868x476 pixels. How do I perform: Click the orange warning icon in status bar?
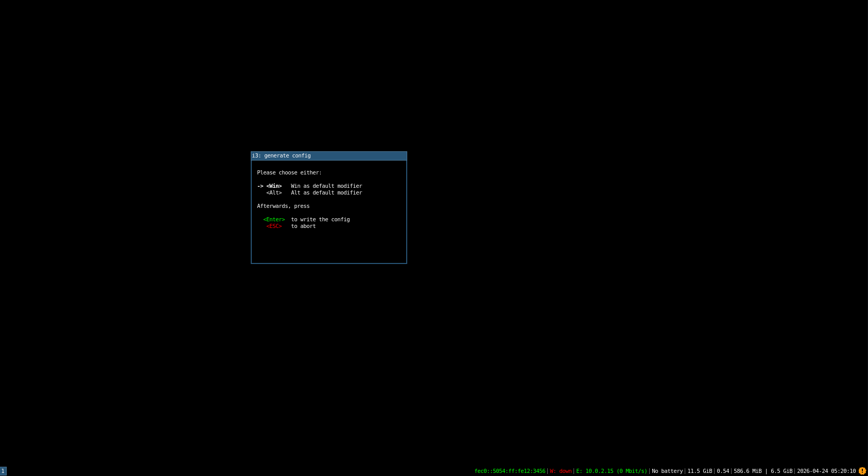tap(862, 471)
